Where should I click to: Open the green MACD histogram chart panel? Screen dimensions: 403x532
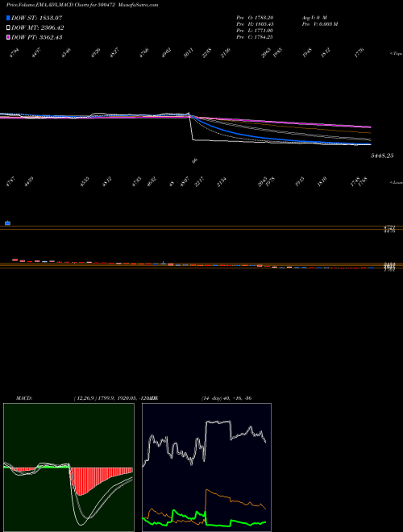click(x=69, y=468)
